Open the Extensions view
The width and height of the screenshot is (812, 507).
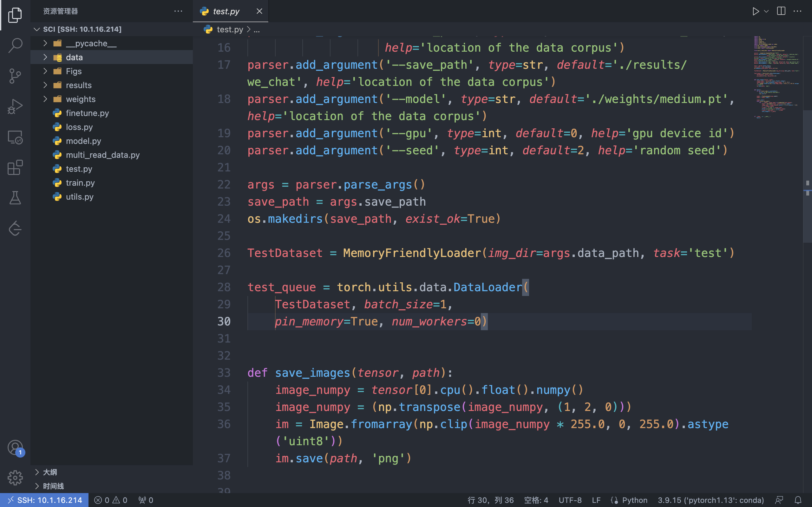(15, 168)
